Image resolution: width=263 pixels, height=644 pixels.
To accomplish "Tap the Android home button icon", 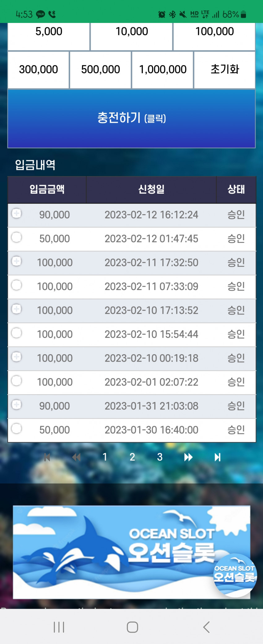I will (132, 627).
